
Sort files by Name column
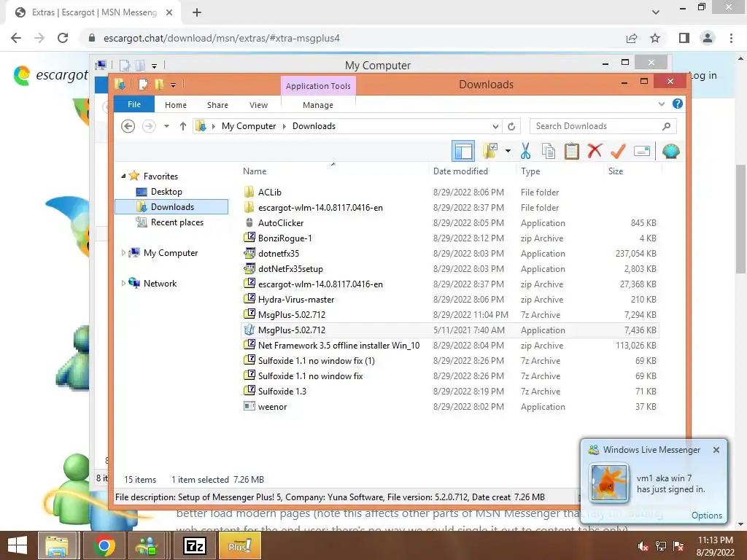coord(255,171)
